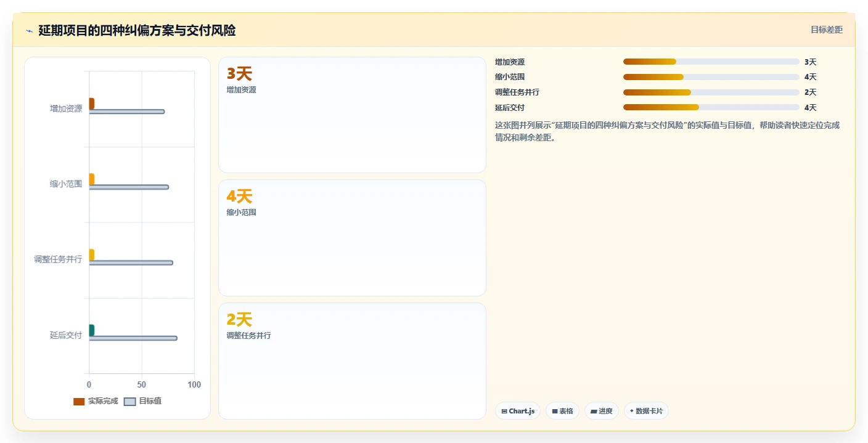Click the 增加资源 y-axis label

pos(66,108)
